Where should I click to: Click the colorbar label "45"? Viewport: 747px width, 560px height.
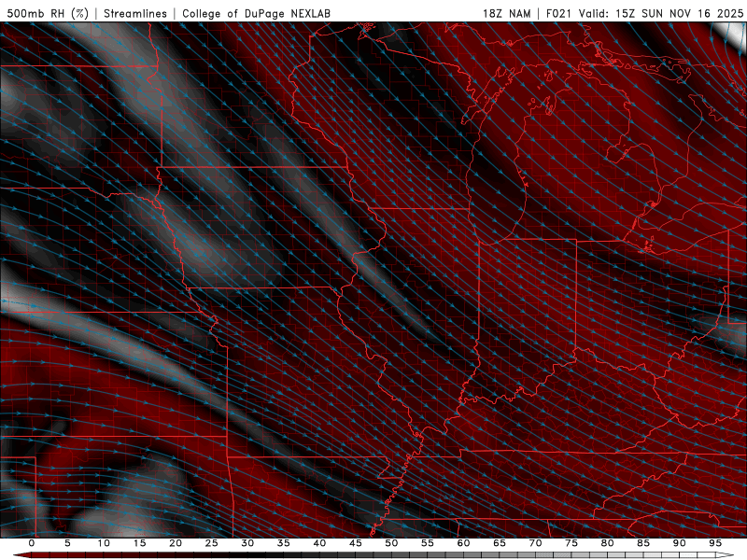pos(356,543)
